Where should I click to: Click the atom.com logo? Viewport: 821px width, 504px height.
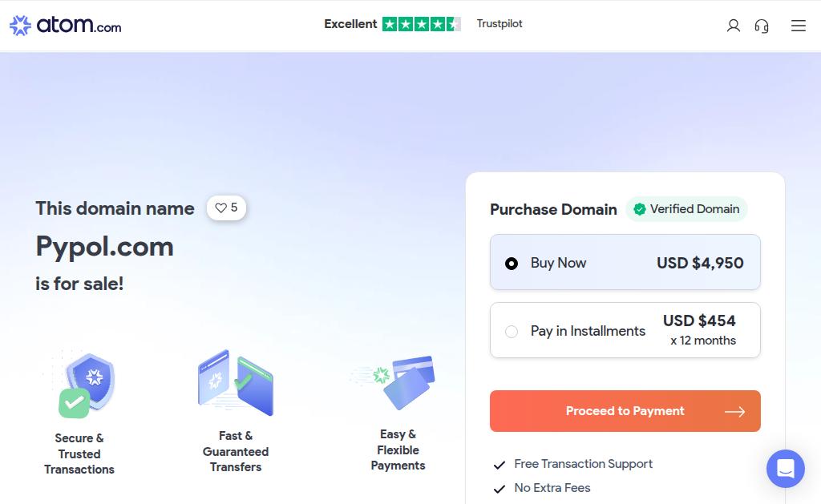(x=66, y=26)
